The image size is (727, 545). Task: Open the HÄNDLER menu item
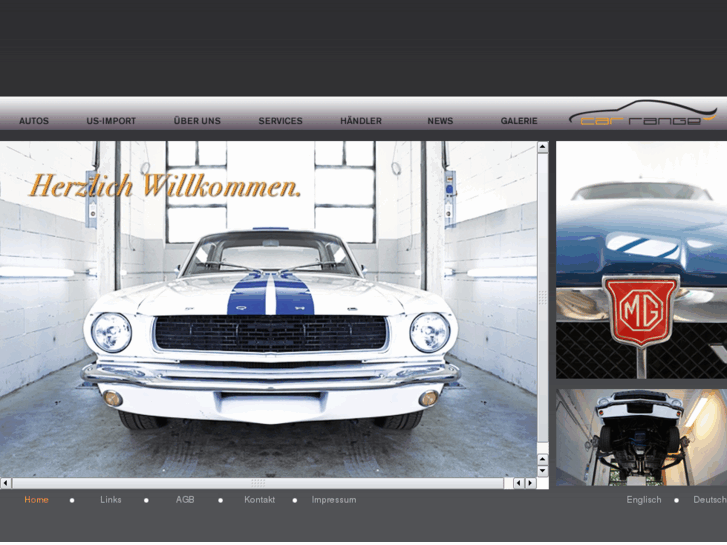tap(361, 121)
